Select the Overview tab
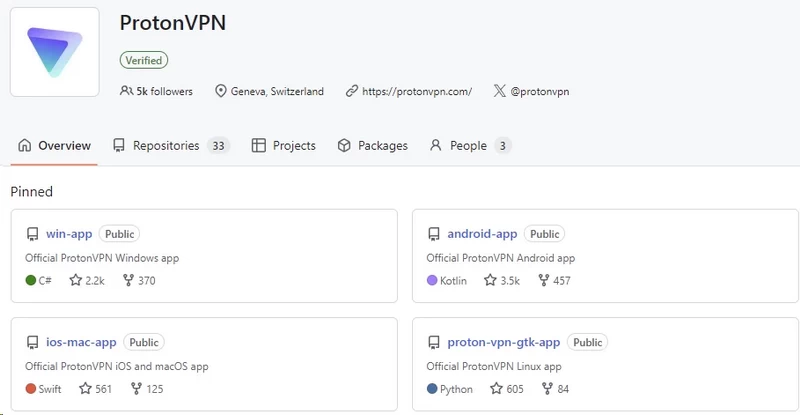Viewport: 800px width, 415px height. click(x=54, y=145)
